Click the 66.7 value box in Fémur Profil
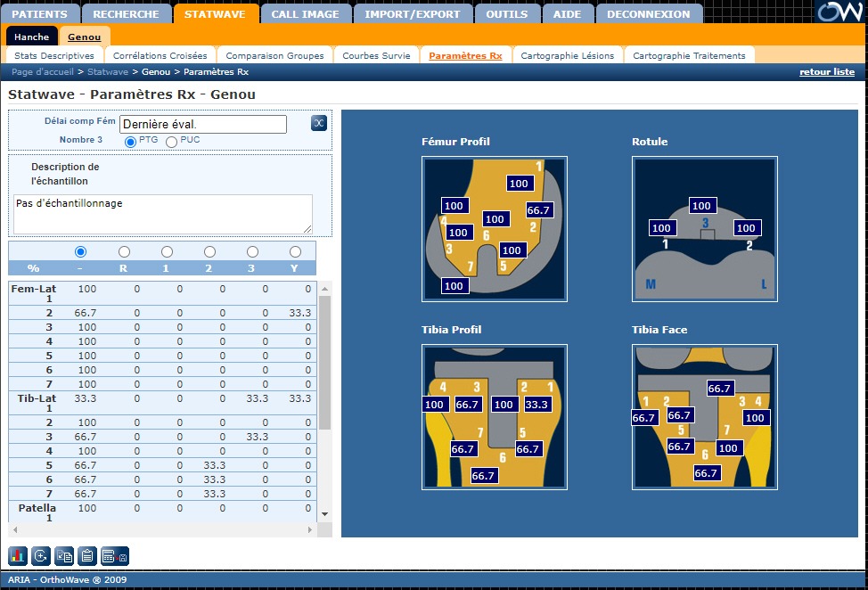Image resolution: width=868 pixels, height=590 pixels. 538,210
